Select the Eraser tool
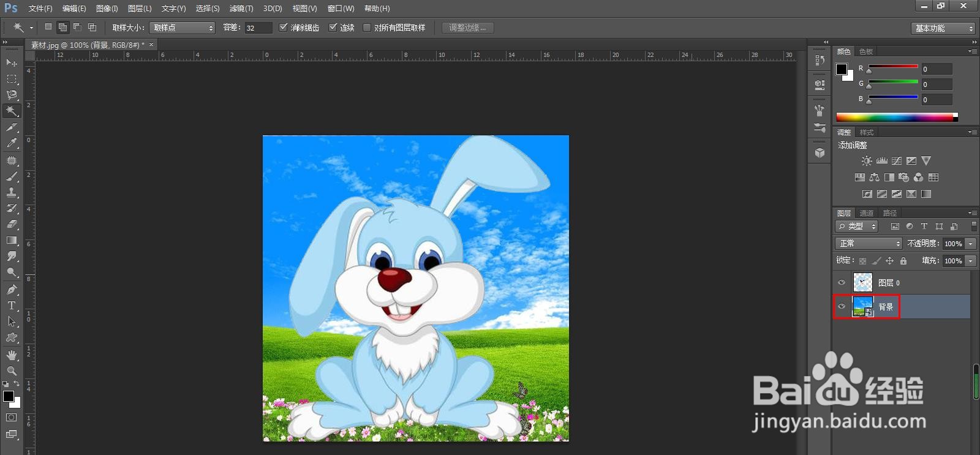The height and width of the screenshot is (455, 980). point(12,224)
